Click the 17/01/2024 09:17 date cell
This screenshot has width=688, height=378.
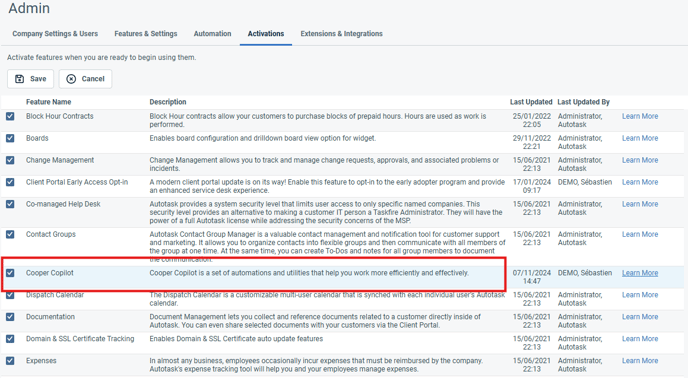[532, 186]
